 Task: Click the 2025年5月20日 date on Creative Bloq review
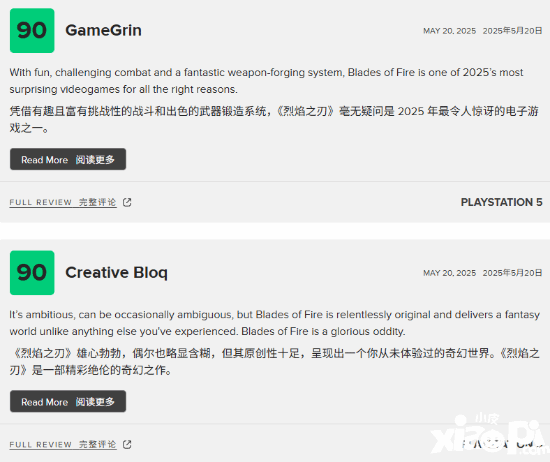pyautogui.click(x=512, y=273)
